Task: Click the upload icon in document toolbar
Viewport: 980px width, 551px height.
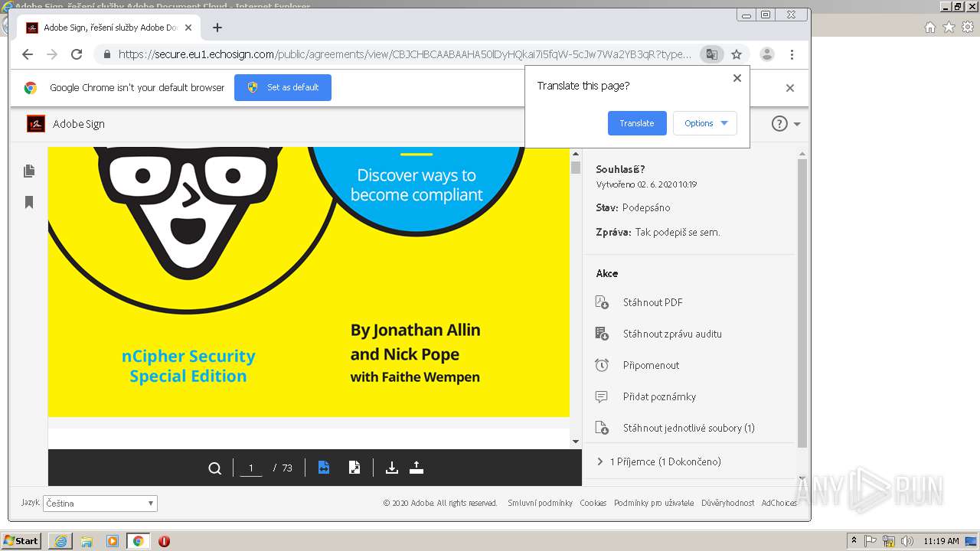Action: (416, 468)
